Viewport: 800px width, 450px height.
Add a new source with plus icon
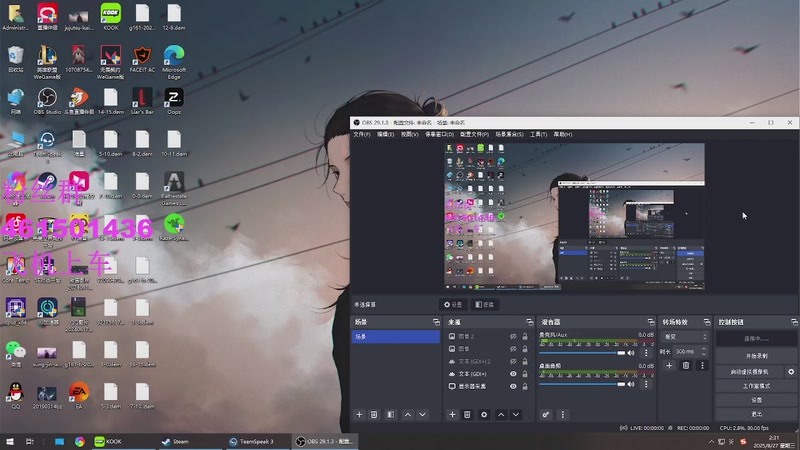[x=452, y=415]
